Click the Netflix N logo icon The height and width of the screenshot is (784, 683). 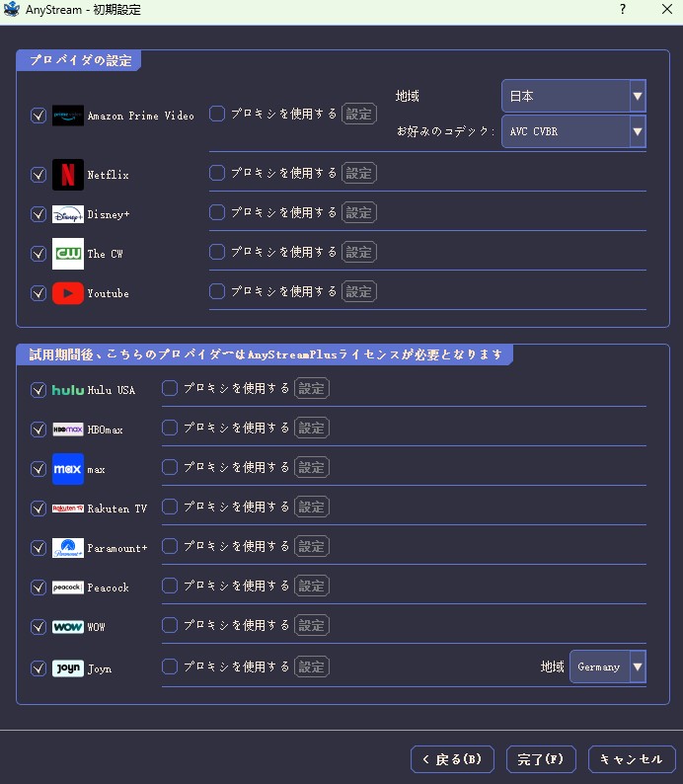(x=68, y=175)
